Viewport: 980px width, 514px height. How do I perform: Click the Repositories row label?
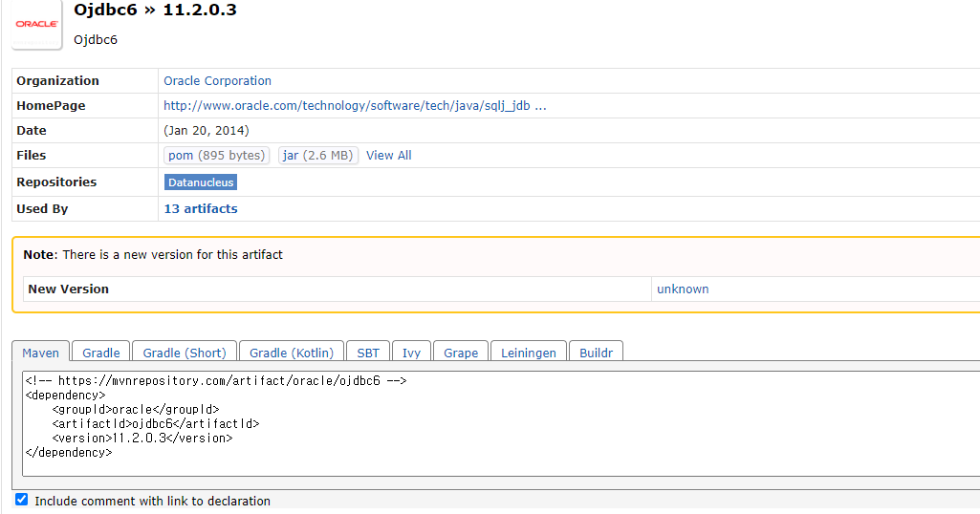[x=56, y=182]
